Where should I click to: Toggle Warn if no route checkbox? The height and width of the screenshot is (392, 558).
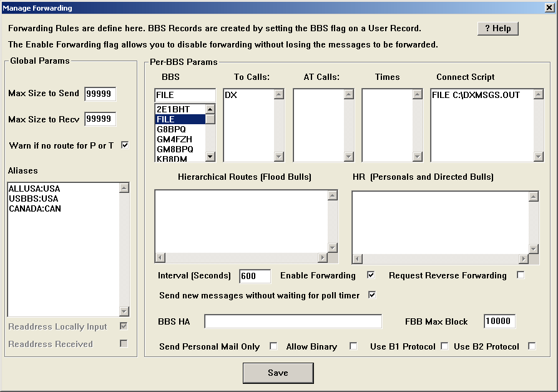point(125,145)
